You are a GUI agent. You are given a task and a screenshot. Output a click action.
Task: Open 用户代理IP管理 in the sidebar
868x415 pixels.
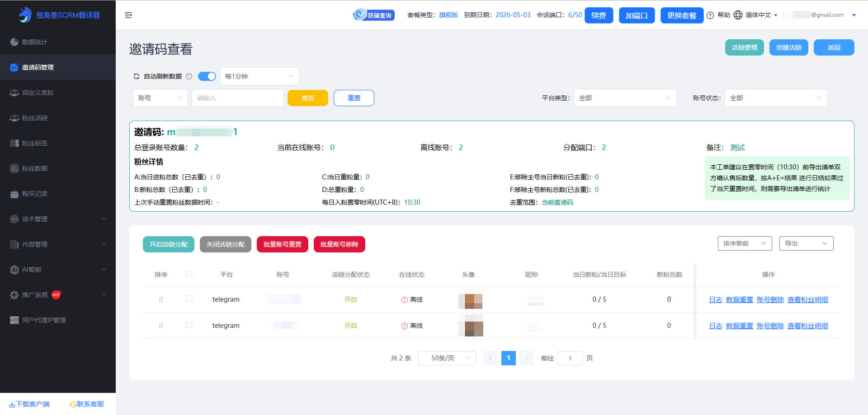pyautogui.click(x=58, y=320)
